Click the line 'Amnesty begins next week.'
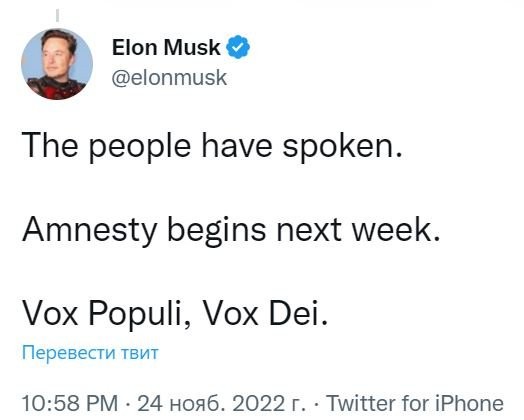Viewport: 524px width, 420px height. click(x=231, y=230)
